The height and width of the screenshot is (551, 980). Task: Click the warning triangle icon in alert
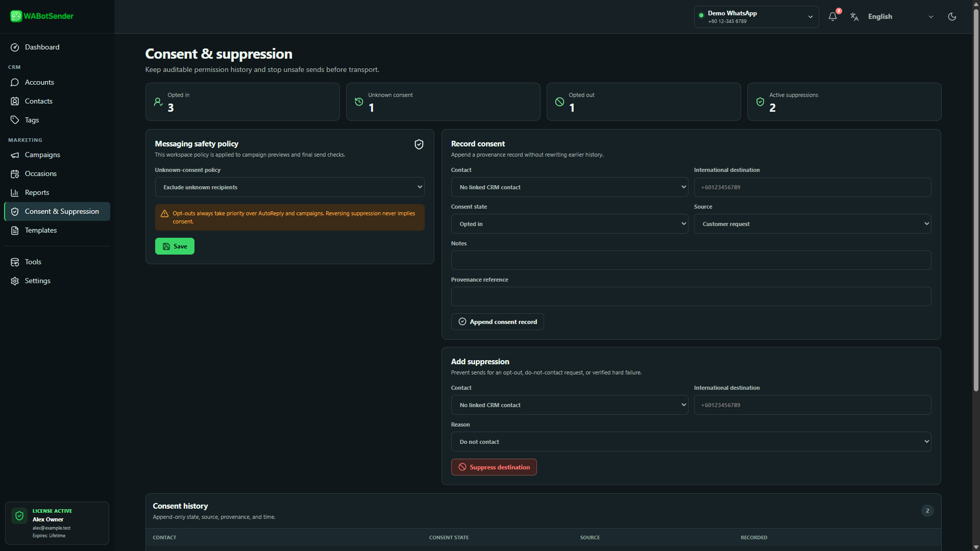tap(164, 214)
